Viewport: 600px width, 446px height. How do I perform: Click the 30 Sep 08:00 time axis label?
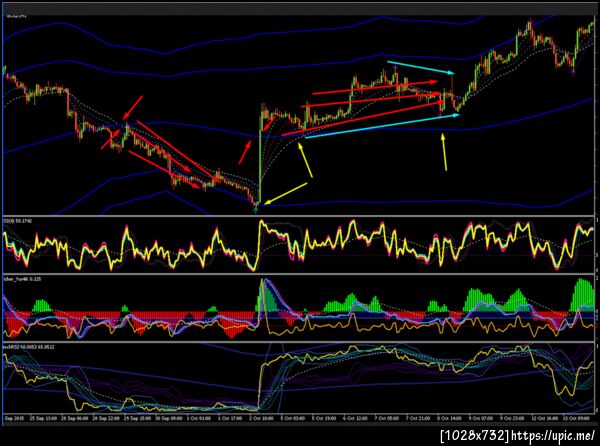pyautogui.click(x=169, y=418)
